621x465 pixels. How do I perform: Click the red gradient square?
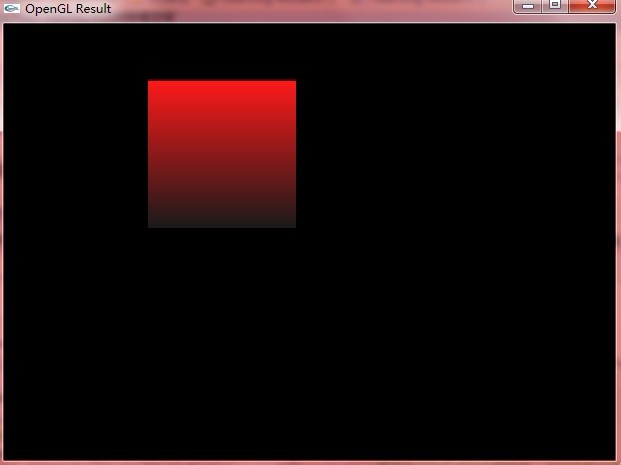(222, 154)
